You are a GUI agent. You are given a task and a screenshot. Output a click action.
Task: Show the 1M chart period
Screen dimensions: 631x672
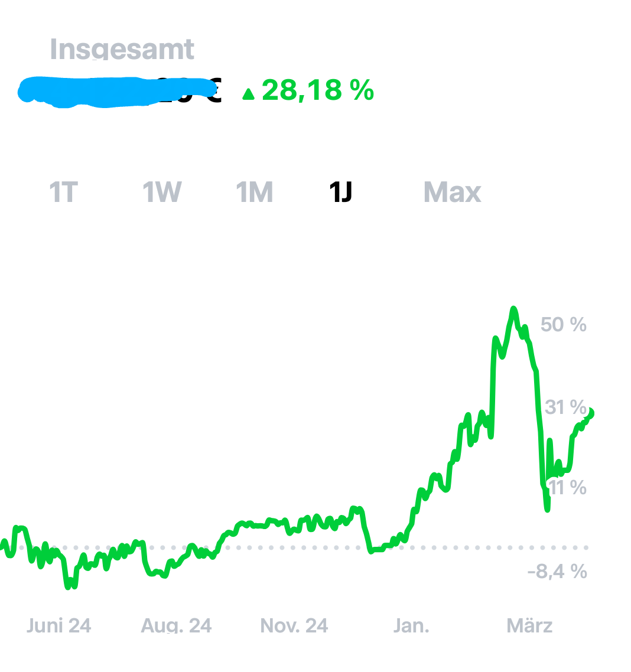point(255,193)
